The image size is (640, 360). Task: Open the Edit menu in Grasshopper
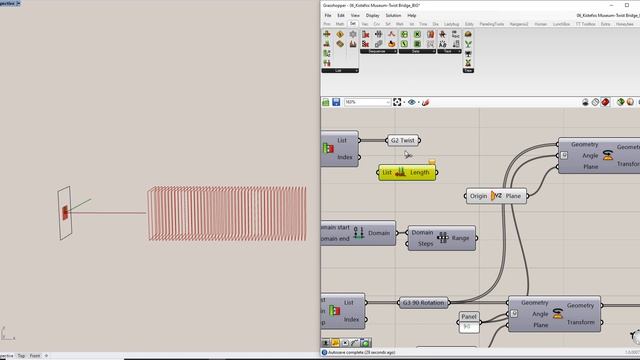pyautogui.click(x=341, y=16)
